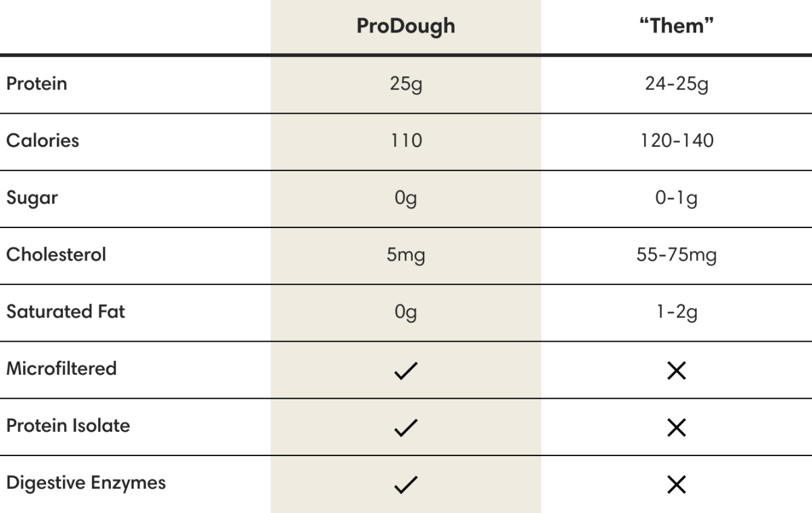Click the Protein Isolate X mark under "Them"

click(677, 427)
